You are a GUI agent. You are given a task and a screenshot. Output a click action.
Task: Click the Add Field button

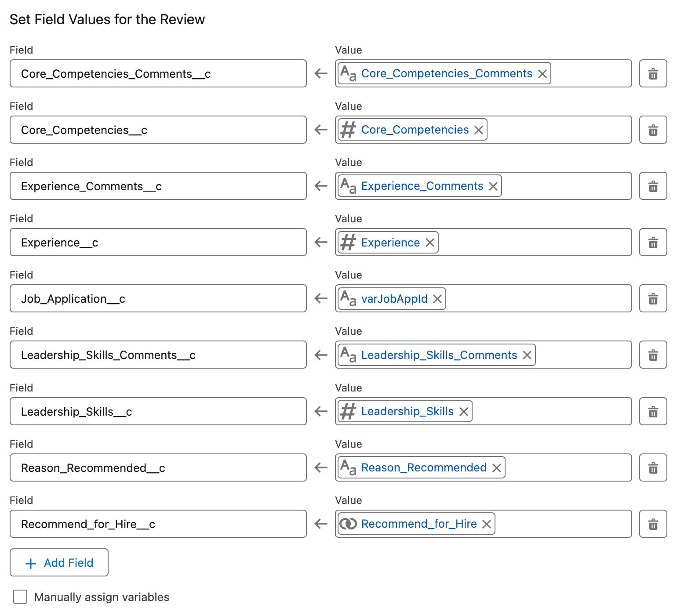click(58, 563)
